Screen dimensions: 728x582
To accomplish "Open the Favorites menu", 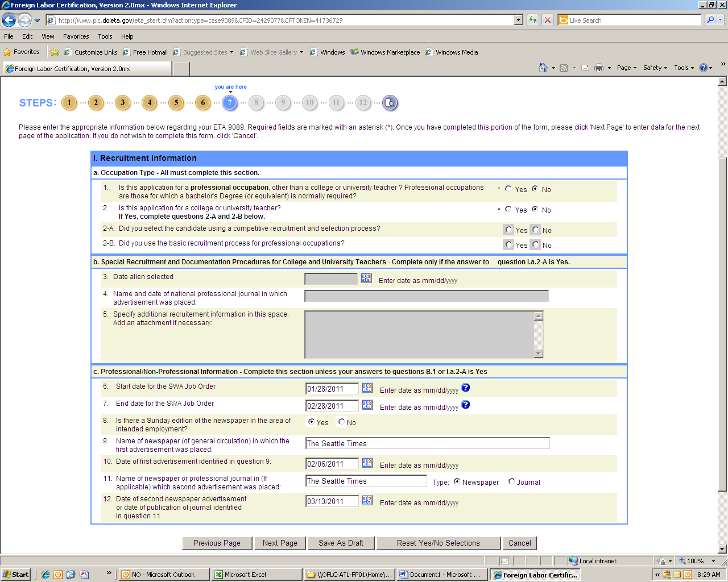I will point(76,36).
